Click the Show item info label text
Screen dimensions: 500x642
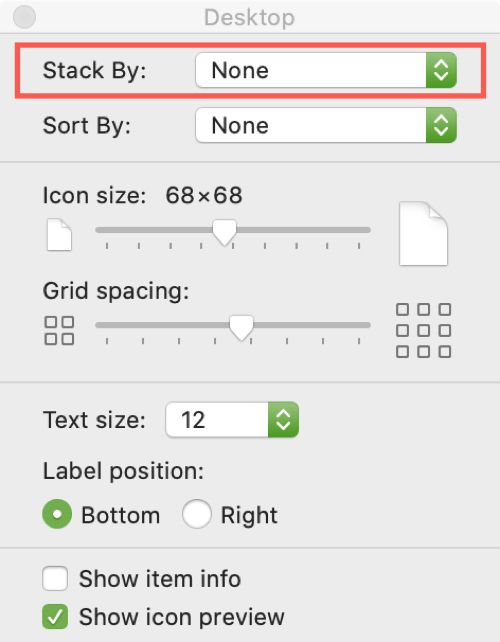pyautogui.click(x=160, y=579)
